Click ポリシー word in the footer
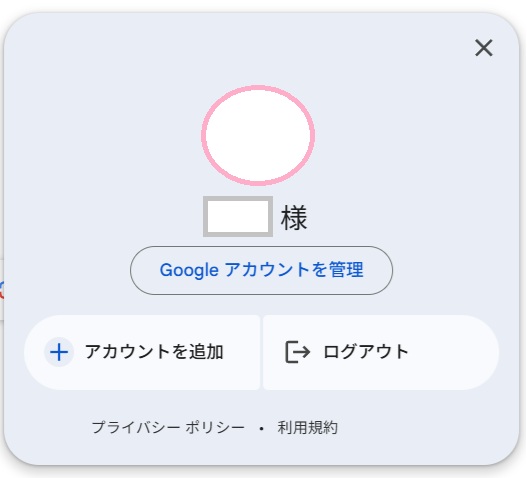527x478 pixels. [215, 428]
